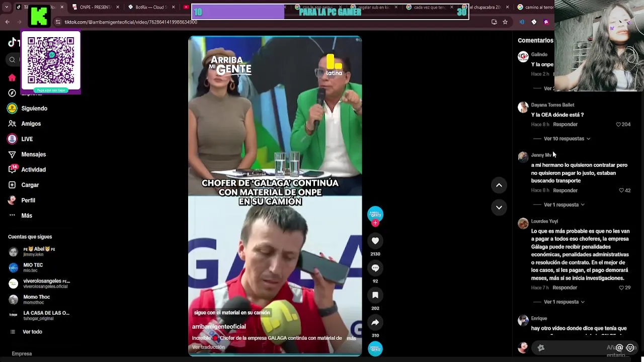The height and width of the screenshot is (362, 644).
Task: Open the sticker star icon in comment box
Action: point(541,347)
